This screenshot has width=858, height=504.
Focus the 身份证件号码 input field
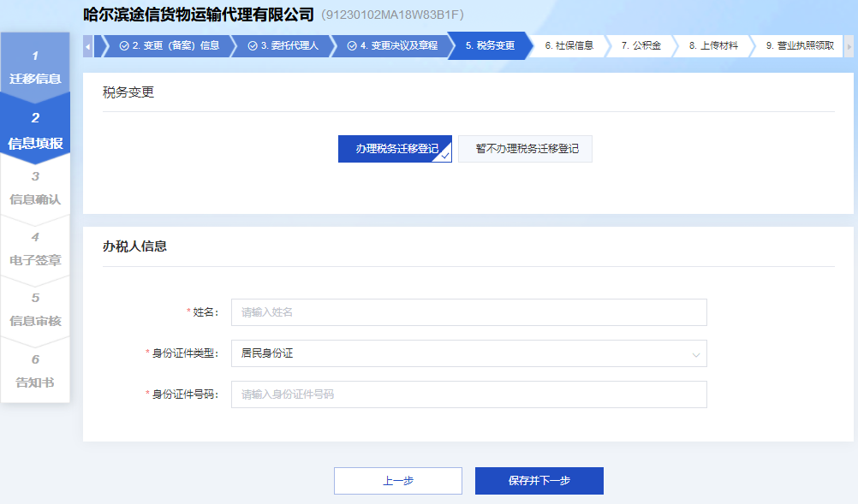[x=468, y=394]
